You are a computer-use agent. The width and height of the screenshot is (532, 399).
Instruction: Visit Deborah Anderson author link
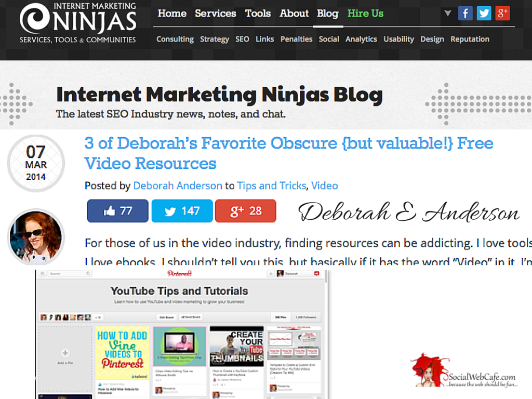178,185
